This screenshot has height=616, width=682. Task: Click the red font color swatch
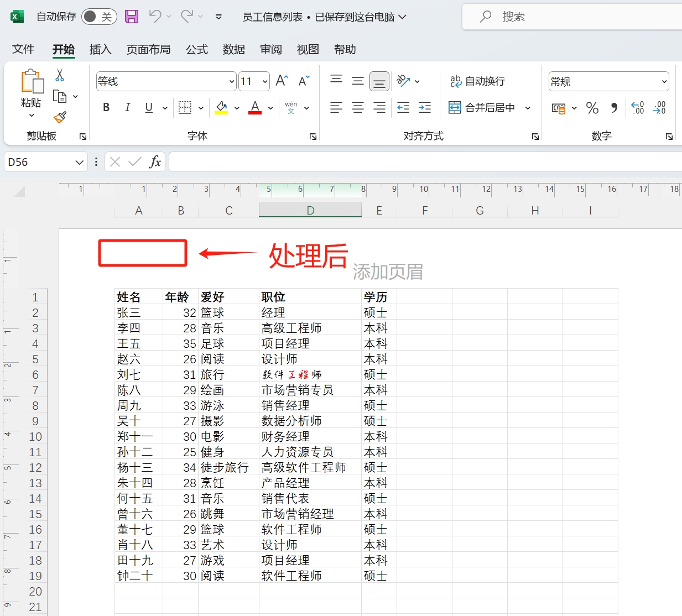tap(254, 113)
